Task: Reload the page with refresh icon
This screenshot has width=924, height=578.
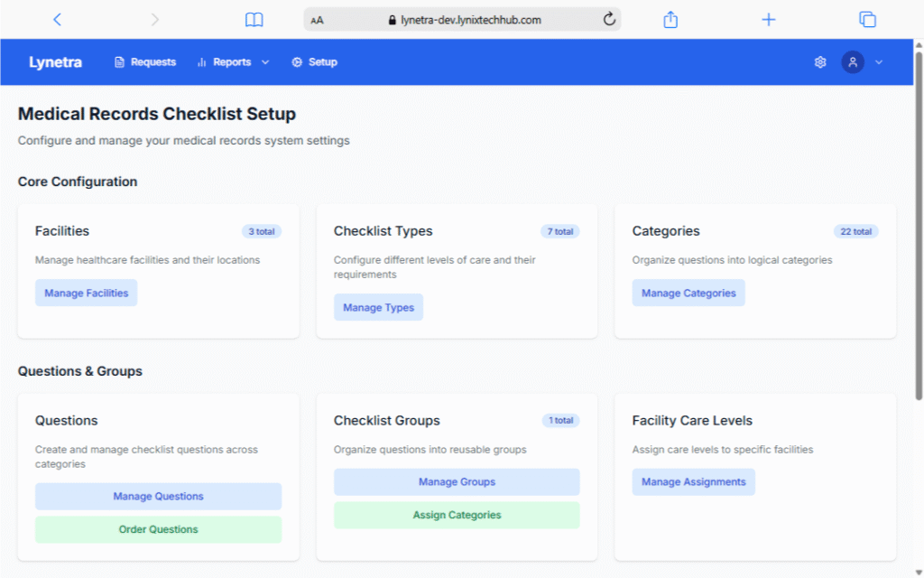Action: [x=609, y=19]
